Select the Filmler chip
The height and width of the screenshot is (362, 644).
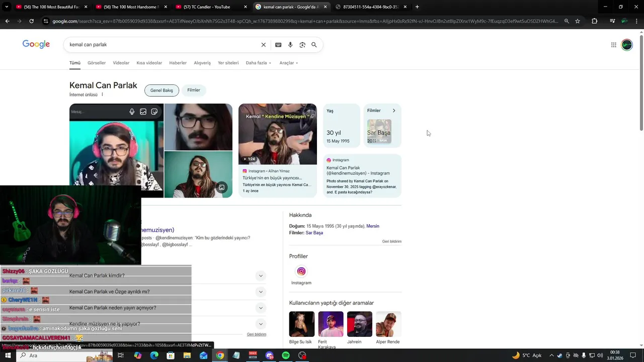(194, 90)
